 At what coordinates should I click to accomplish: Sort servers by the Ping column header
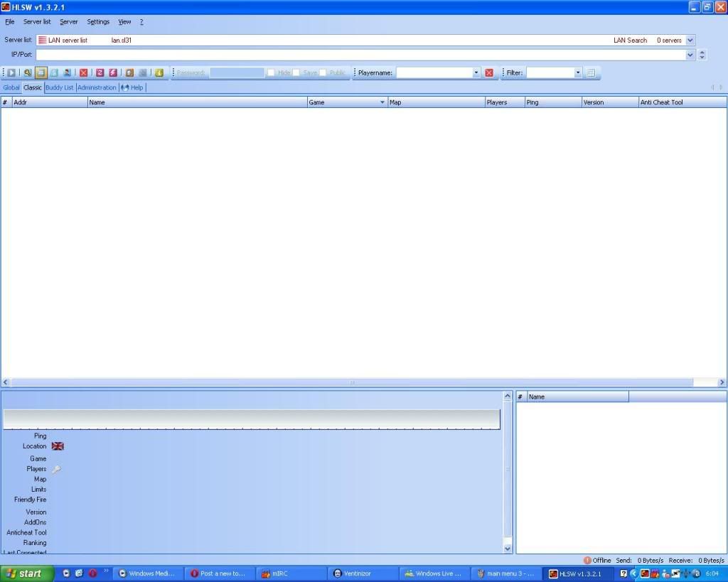pyautogui.click(x=552, y=102)
